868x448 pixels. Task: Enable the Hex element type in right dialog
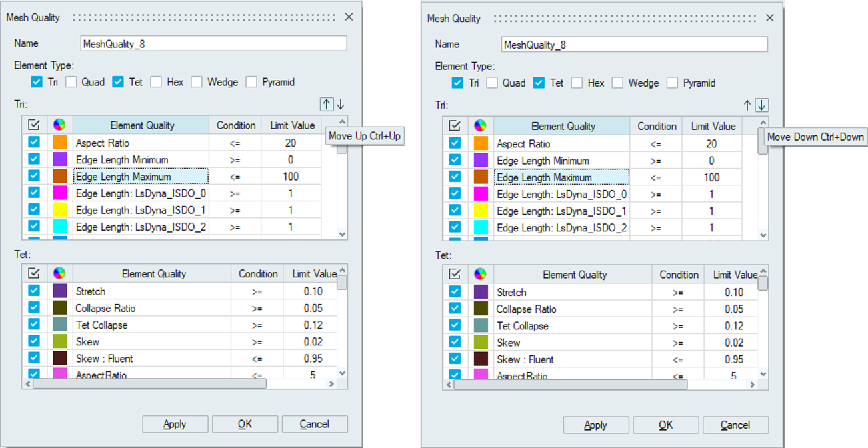pyautogui.click(x=577, y=83)
